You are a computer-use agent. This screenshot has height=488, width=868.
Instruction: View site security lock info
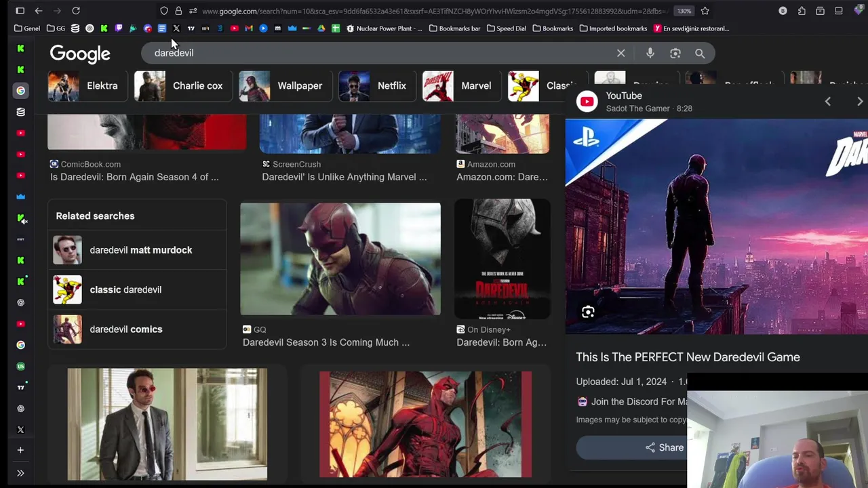pos(178,11)
